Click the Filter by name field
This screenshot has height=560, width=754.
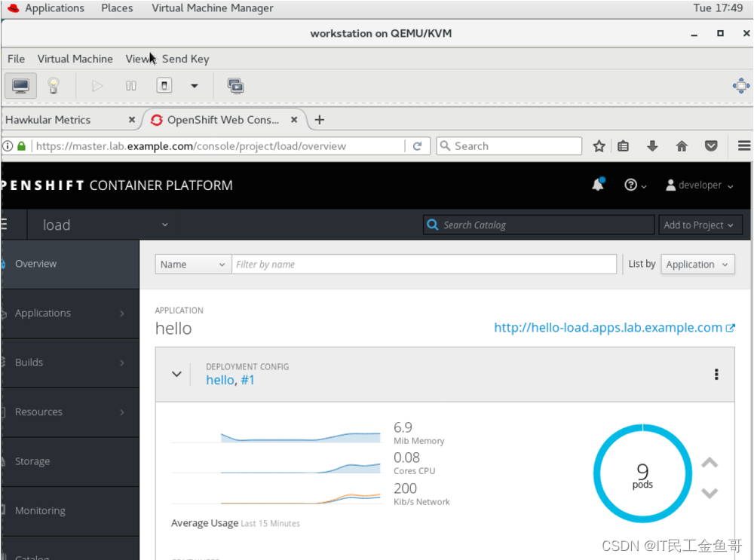[x=424, y=265]
